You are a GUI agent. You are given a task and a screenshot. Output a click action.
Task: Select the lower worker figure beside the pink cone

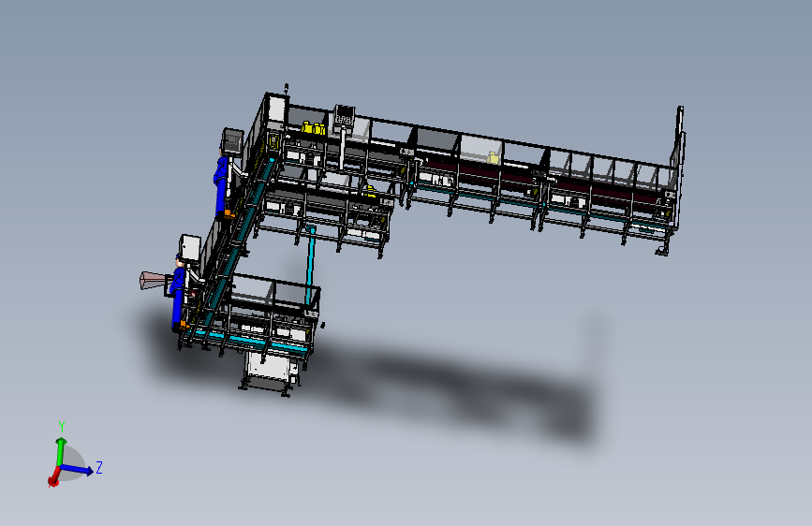(x=179, y=293)
